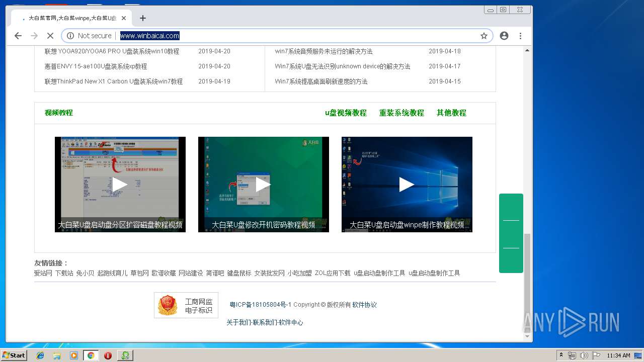644x362 pixels.
Task: Open win7系统音频服务未运行的解决方法
Action: point(324,51)
